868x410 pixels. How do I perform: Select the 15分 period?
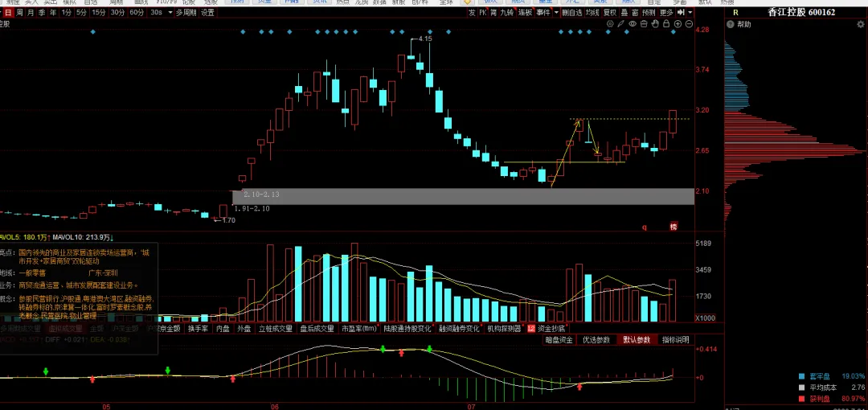pos(99,12)
